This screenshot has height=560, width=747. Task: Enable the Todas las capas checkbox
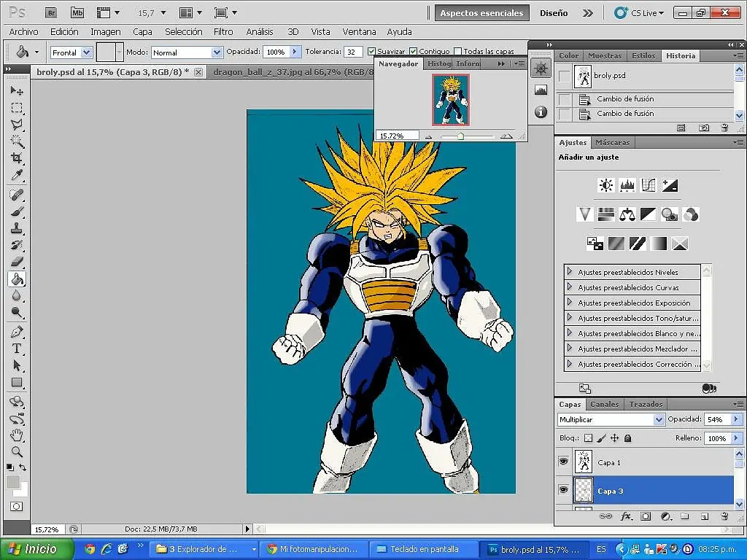click(458, 52)
